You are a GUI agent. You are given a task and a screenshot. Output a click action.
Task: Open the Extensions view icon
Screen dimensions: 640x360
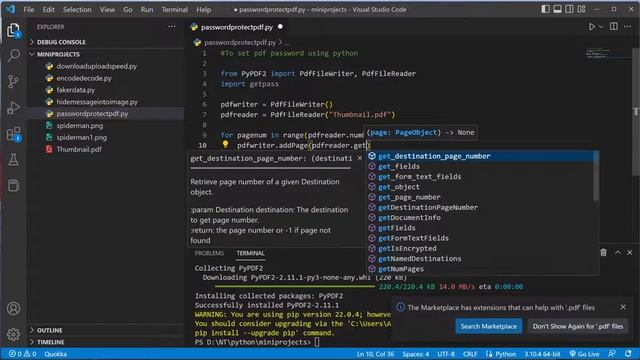13,134
